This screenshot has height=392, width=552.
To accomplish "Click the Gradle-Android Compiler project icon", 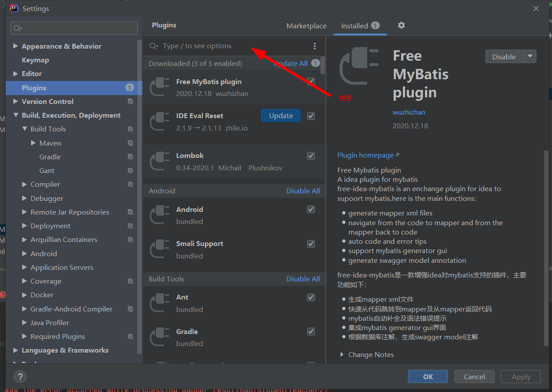I will [x=130, y=309].
